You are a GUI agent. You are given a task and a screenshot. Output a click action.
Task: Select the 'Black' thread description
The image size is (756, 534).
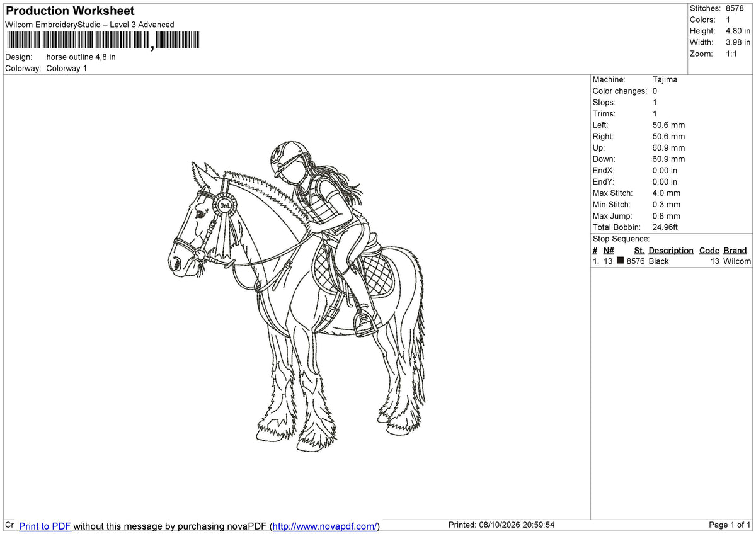tap(659, 261)
